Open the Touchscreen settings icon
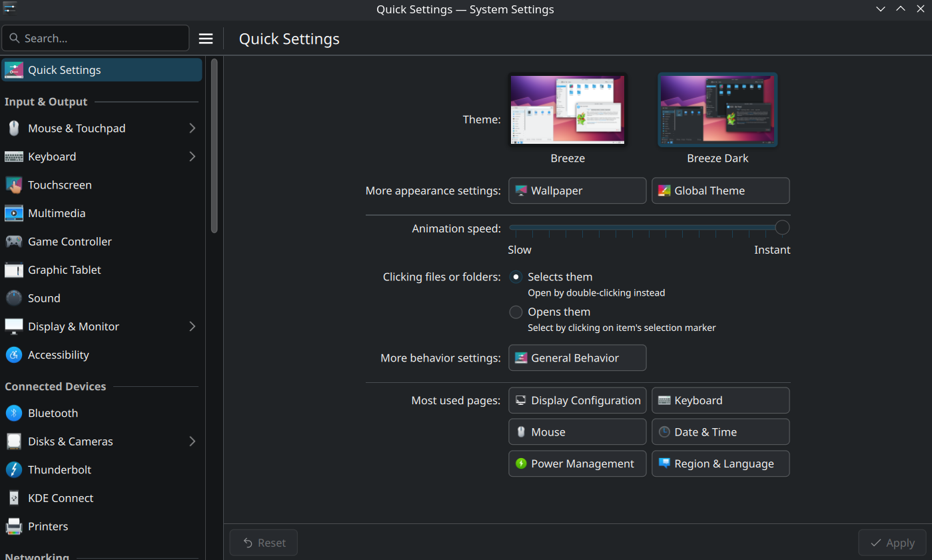Image resolution: width=932 pixels, height=560 pixels. (x=14, y=185)
